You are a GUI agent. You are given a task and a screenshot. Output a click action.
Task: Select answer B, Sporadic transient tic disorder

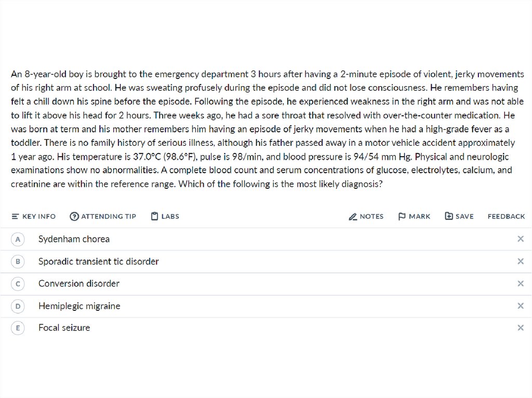[18, 262]
